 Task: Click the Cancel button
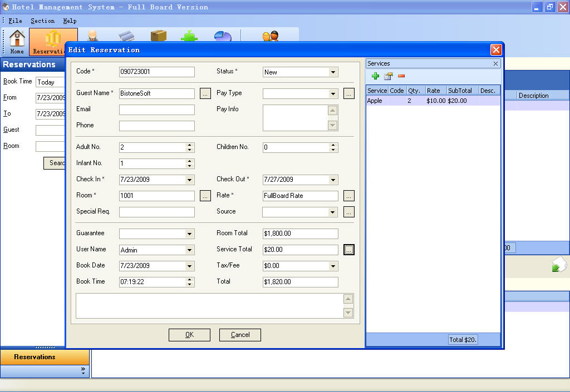(x=240, y=335)
